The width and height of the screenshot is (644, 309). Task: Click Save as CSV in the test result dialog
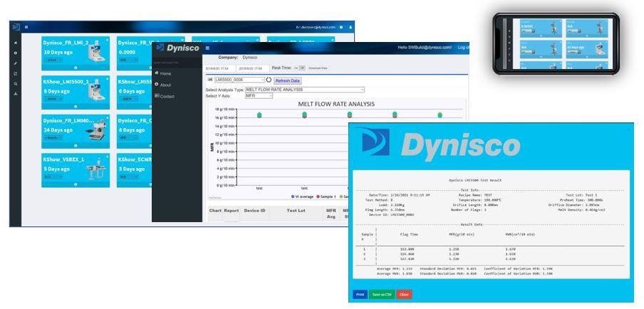(x=382, y=295)
